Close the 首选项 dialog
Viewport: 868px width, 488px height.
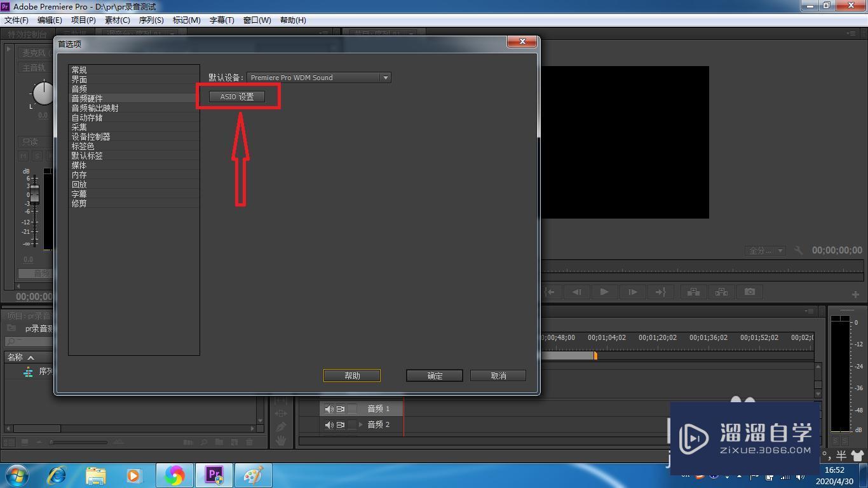522,41
